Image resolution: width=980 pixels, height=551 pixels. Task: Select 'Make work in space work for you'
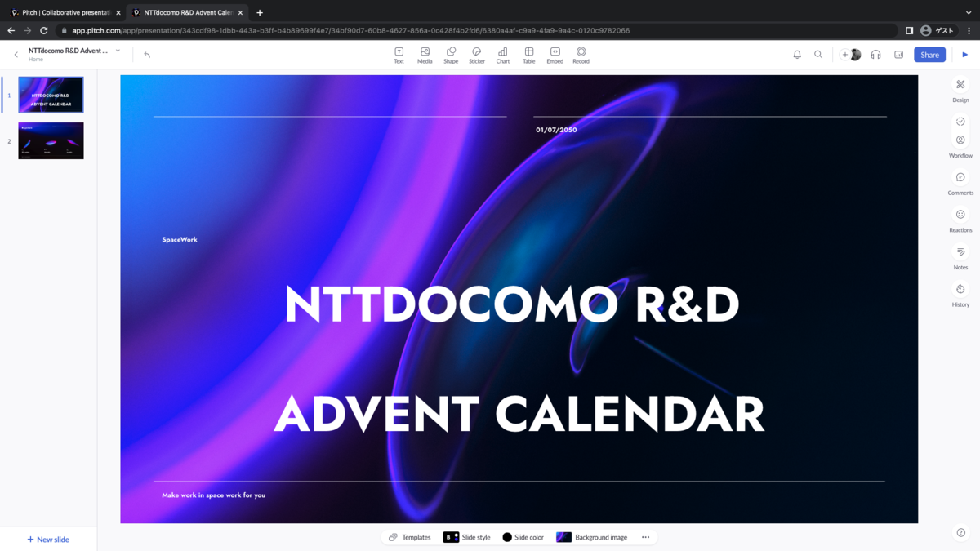pyautogui.click(x=214, y=495)
